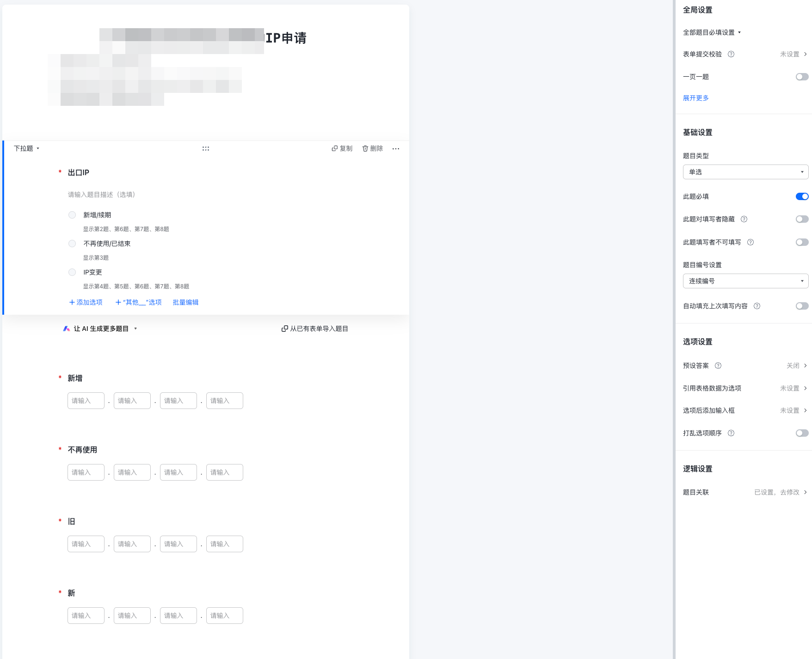Click help icon beside 自动填充上次填写内容
Image resolution: width=812 pixels, height=659 pixels.
tap(757, 306)
